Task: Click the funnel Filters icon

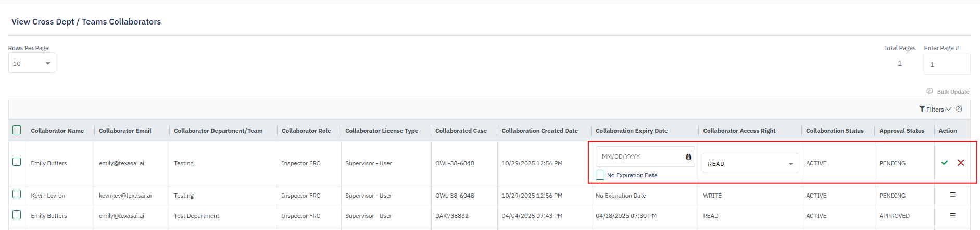Action: [x=922, y=109]
